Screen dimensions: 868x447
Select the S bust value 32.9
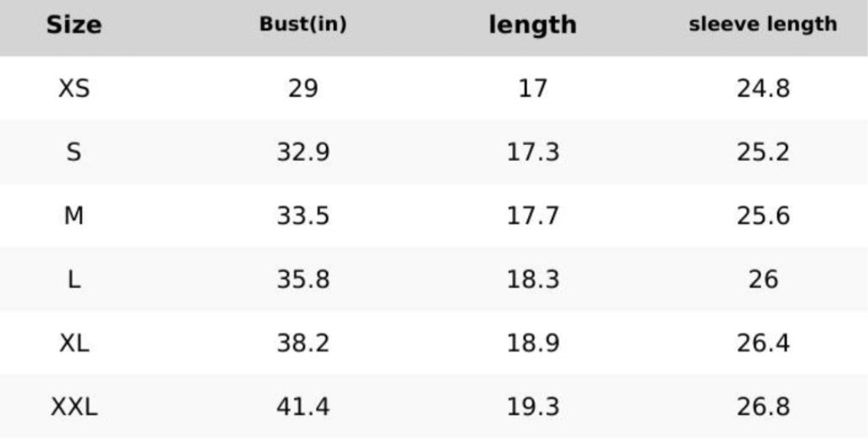point(303,153)
